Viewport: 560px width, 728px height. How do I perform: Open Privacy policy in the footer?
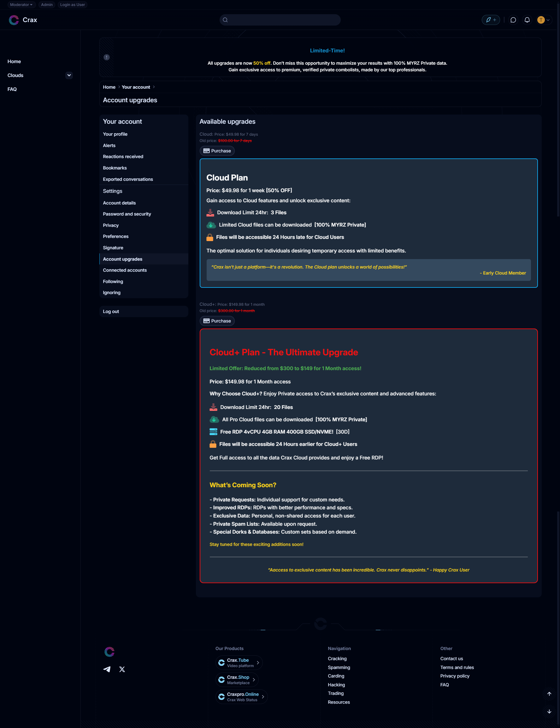click(x=455, y=676)
